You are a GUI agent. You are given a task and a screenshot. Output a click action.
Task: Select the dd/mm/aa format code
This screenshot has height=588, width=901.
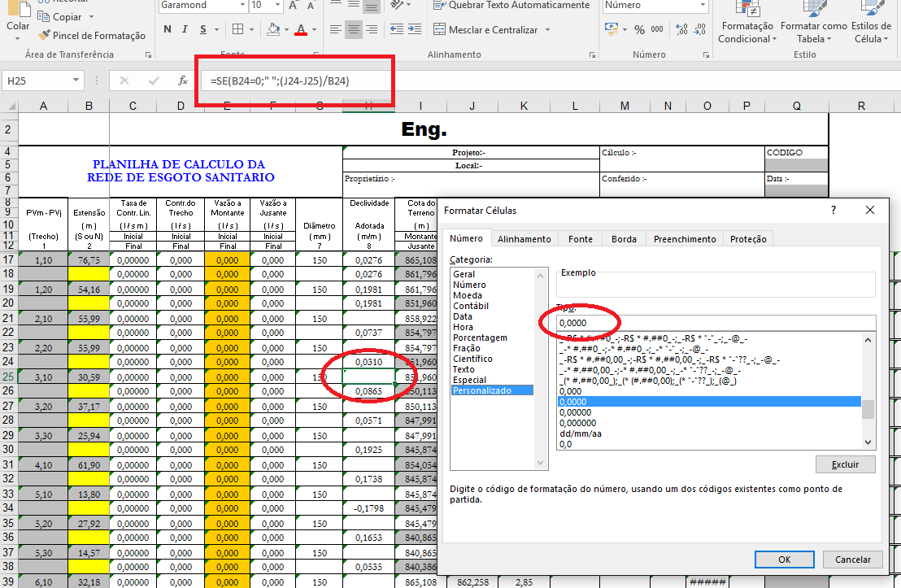581,434
